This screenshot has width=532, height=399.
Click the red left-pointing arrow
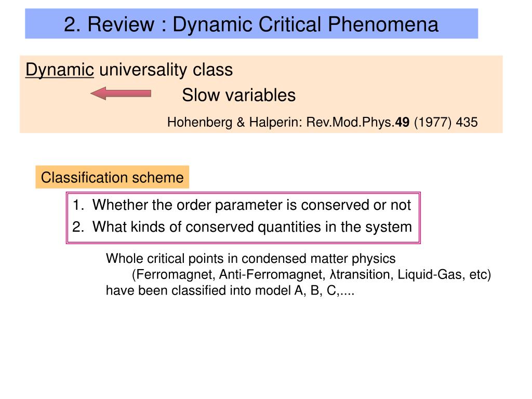click(x=121, y=94)
